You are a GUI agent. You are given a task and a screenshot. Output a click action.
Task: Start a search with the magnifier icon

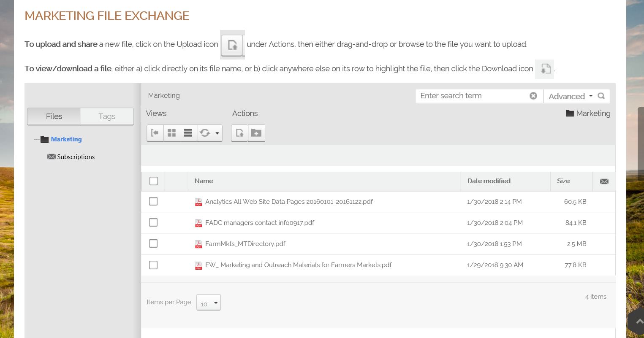tap(601, 96)
